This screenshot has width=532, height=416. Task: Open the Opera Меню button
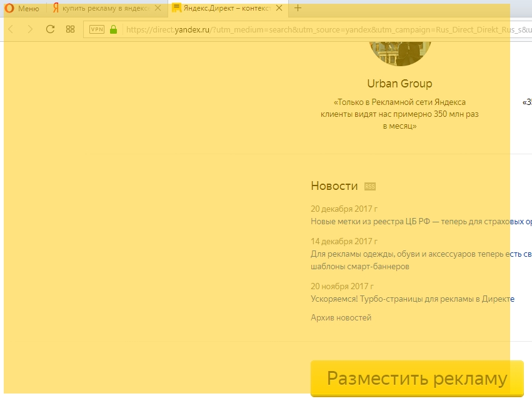(23, 8)
